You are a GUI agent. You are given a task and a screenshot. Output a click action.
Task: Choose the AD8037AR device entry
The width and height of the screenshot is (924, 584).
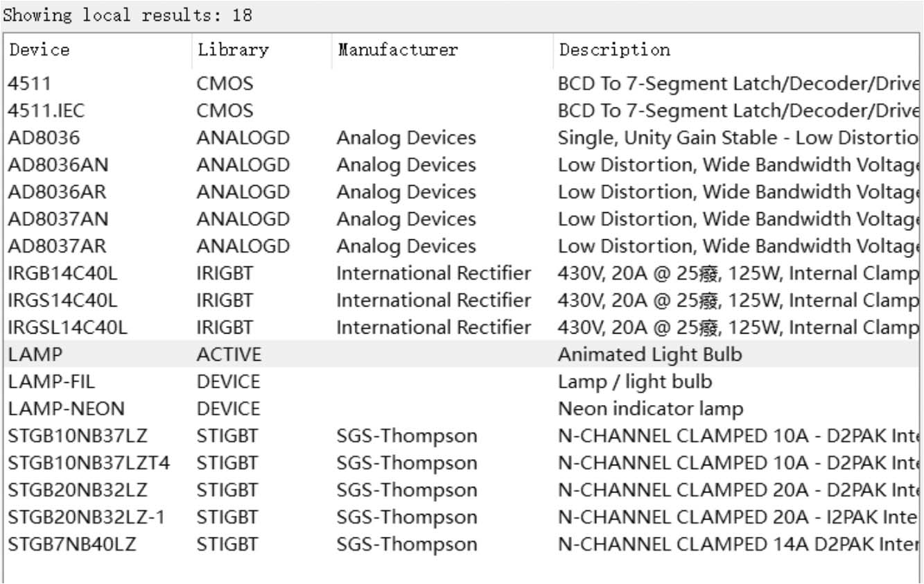(57, 246)
